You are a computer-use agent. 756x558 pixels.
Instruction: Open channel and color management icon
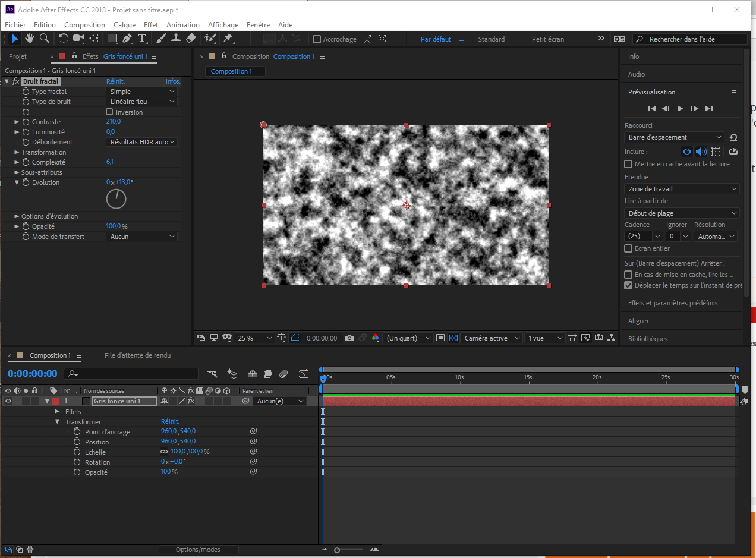376,338
